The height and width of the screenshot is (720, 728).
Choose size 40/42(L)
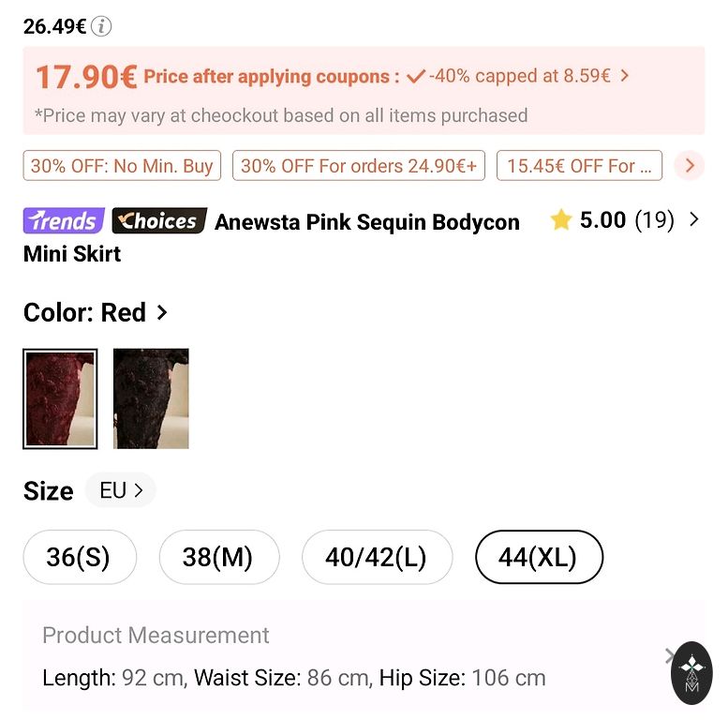click(377, 557)
